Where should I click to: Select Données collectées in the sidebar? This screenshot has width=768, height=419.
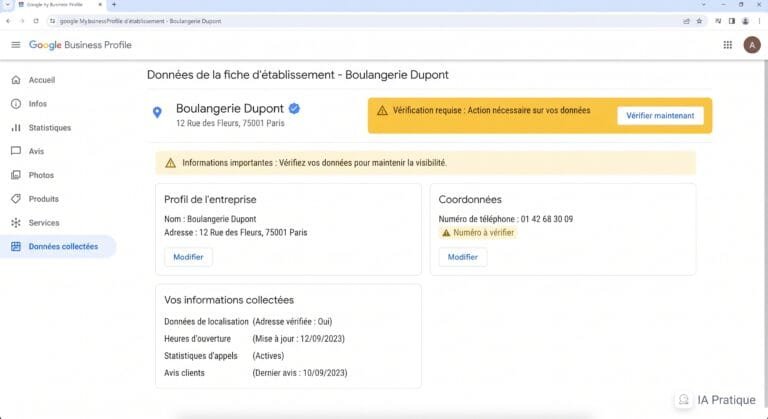[x=58, y=246]
